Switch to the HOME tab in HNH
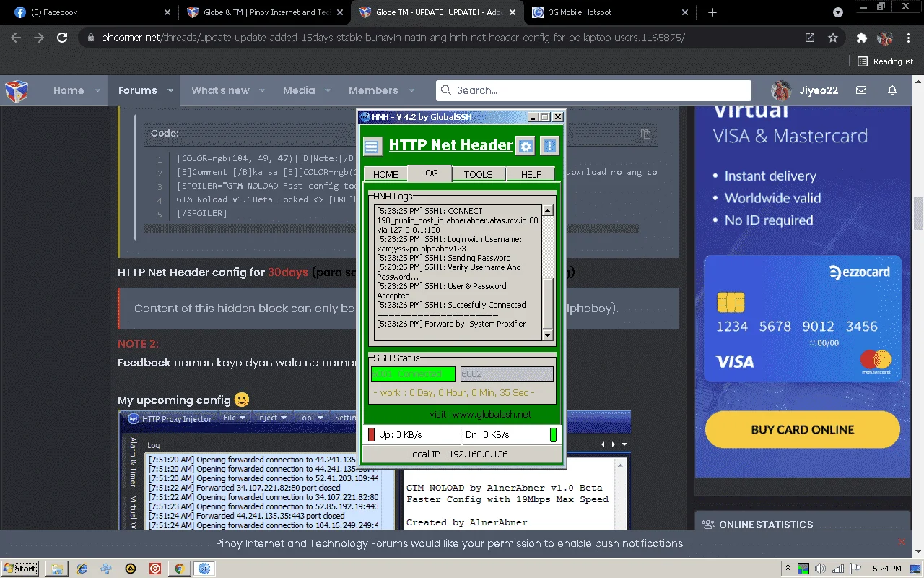Image resolution: width=924 pixels, height=578 pixels. click(x=385, y=174)
